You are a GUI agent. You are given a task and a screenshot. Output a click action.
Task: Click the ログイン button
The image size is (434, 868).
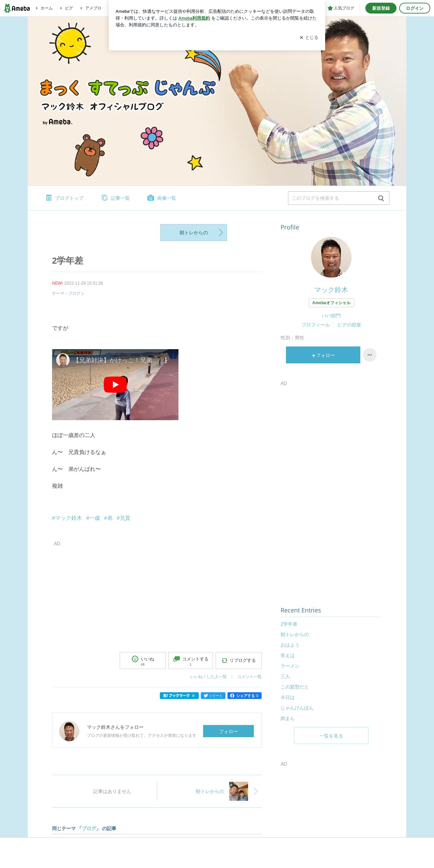pyautogui.click(x=414, y=8)
